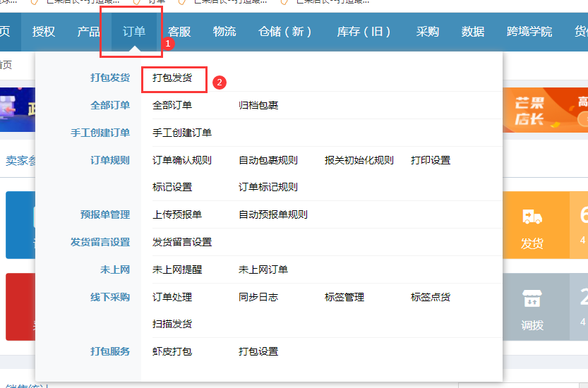Click the 全部订单 submenu link

click(x=172, y=105)
